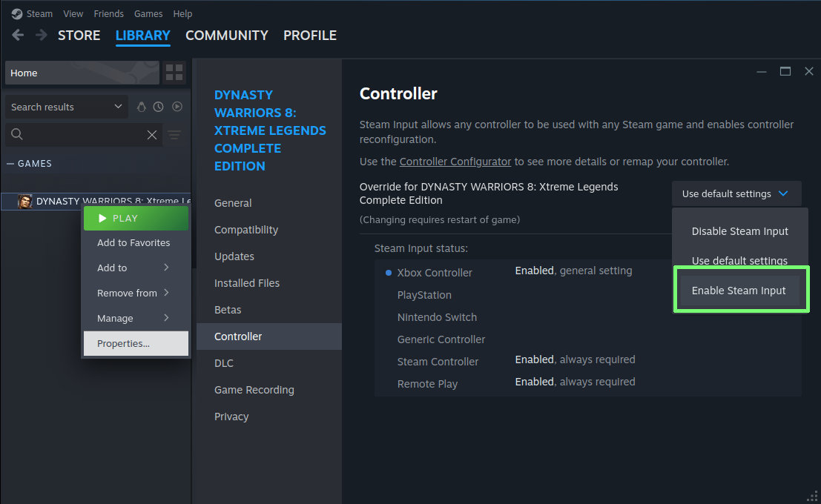821x504 pixels.
Task: Expand the Remove from submenu
Action: click(x=136, y=293)
